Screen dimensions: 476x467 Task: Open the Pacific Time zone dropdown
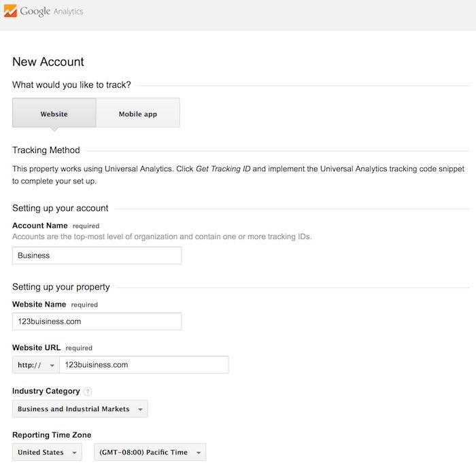150,452
